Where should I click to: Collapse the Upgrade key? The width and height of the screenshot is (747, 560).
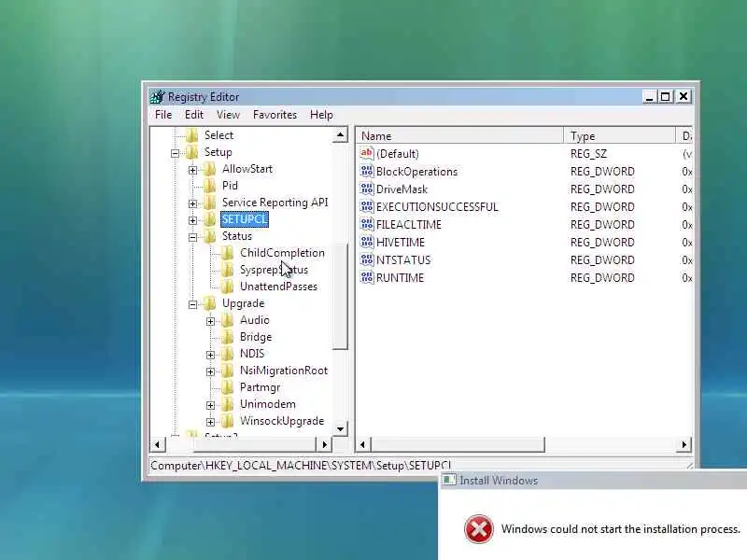point(193,304)
